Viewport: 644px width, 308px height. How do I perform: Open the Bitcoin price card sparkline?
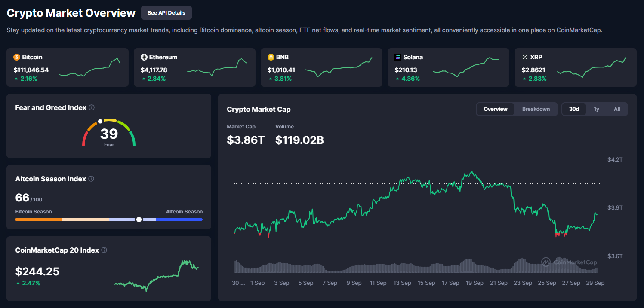89,68
